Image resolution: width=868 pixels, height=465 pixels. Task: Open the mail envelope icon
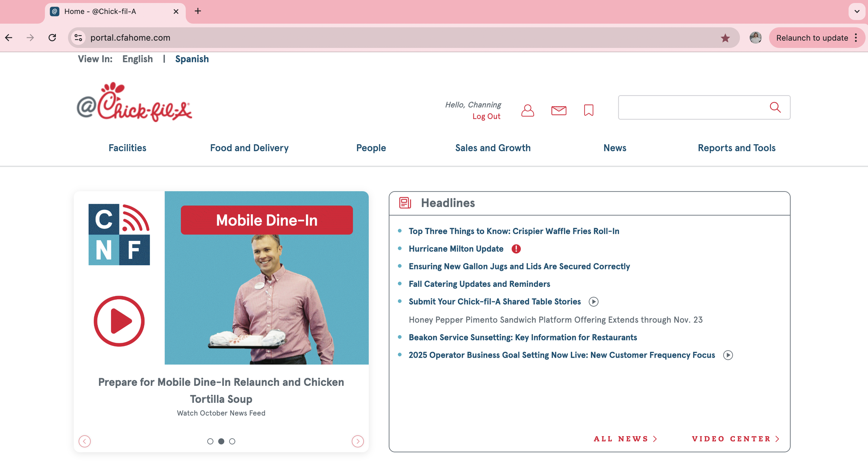coord(559,110)
